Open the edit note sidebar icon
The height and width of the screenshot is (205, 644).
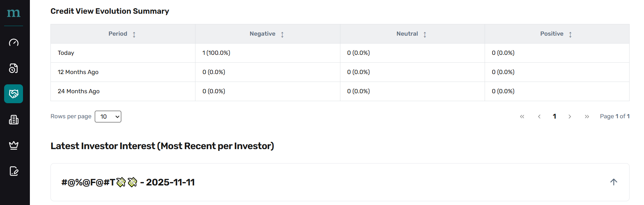[x=14, y=171]
